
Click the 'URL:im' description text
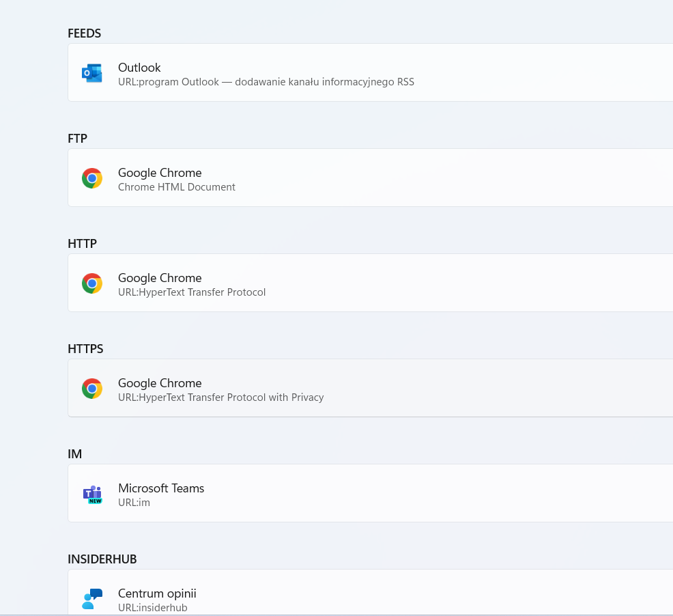(x=134, y=503)
